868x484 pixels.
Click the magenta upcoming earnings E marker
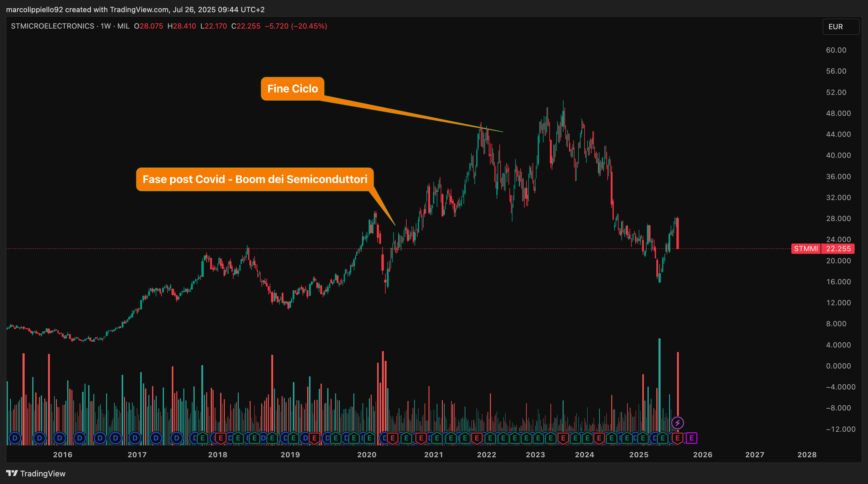pos(691,438)
